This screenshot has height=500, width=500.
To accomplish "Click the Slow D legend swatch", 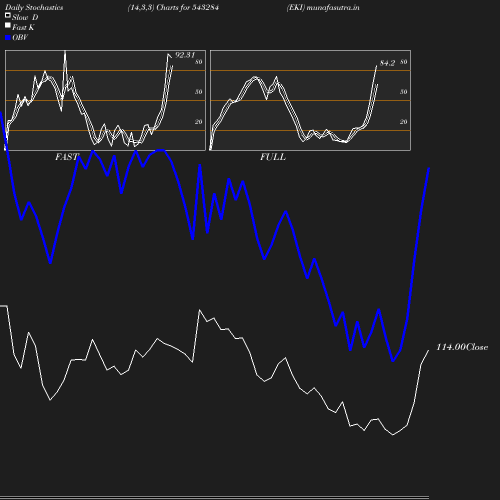I will (x=8, y=15).
